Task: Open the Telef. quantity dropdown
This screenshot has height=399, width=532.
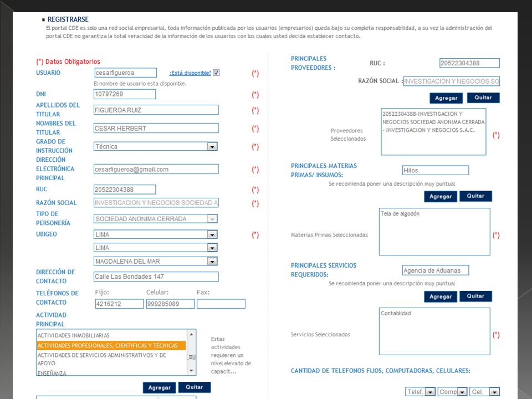Action: (421, 392)
